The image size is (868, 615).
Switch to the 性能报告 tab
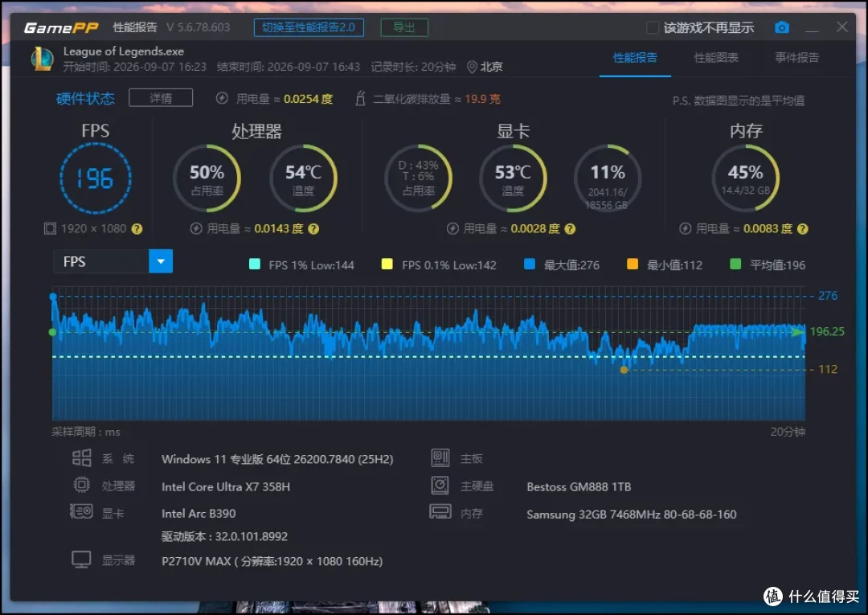(x=635, y=58)
